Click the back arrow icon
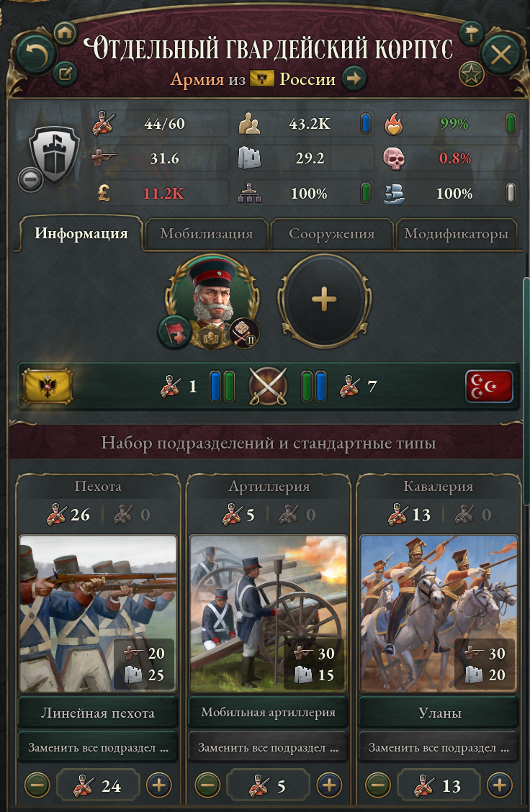Screen dimensions: 530x812 36,54
